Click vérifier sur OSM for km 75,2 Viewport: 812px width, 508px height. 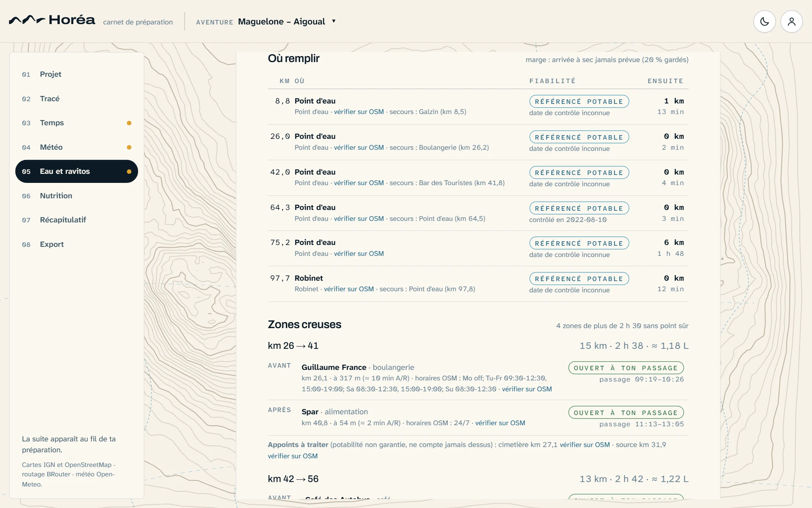(x=359, y=254)
